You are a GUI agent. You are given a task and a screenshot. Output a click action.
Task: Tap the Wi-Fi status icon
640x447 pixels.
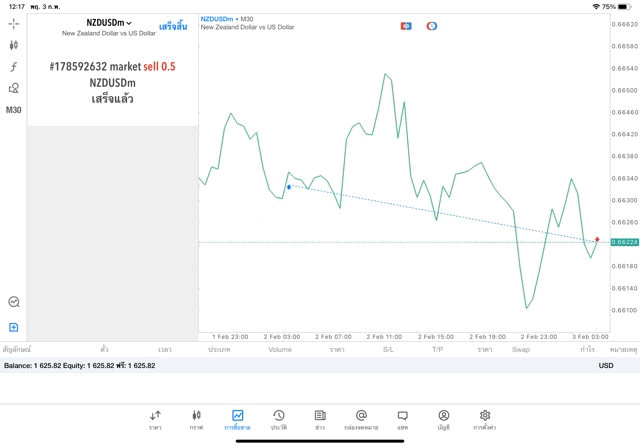(596, 7)
